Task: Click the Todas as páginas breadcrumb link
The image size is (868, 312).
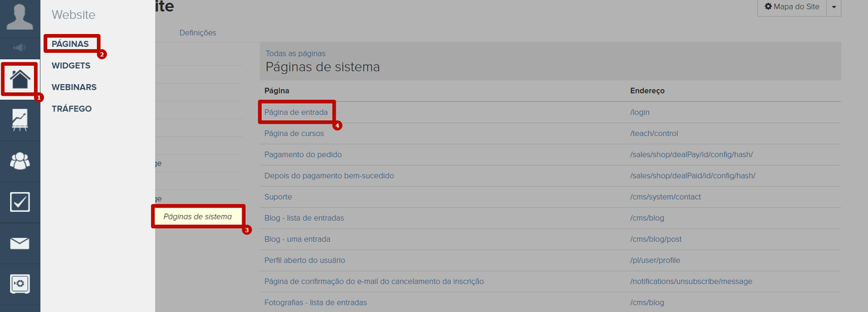Action: coord(295,53)
